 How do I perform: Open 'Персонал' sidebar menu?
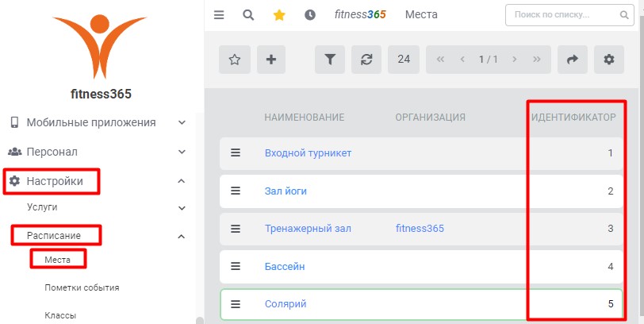pos(52,152)
